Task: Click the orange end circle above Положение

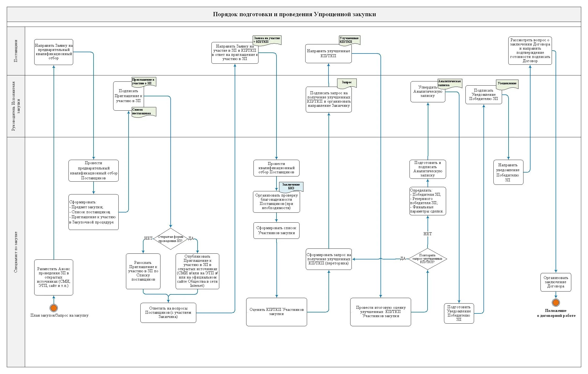Action: coord(556,303)
